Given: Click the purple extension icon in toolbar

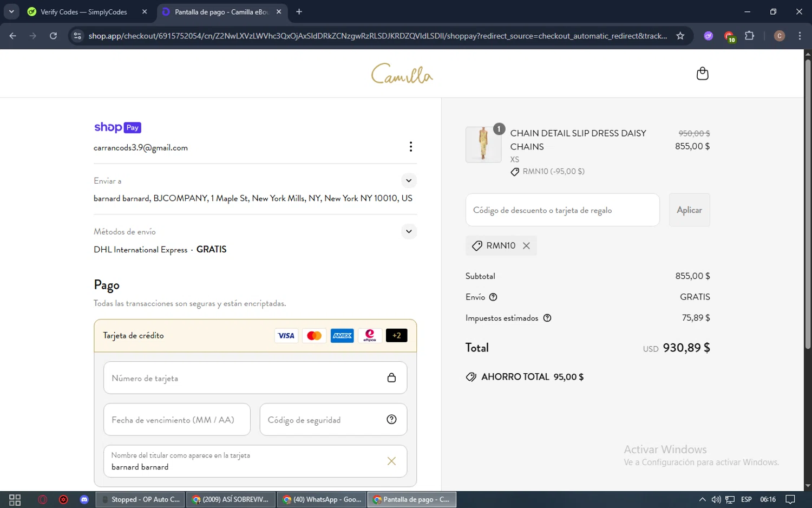Looking at the screenshot, I should (x=708, y=36).
